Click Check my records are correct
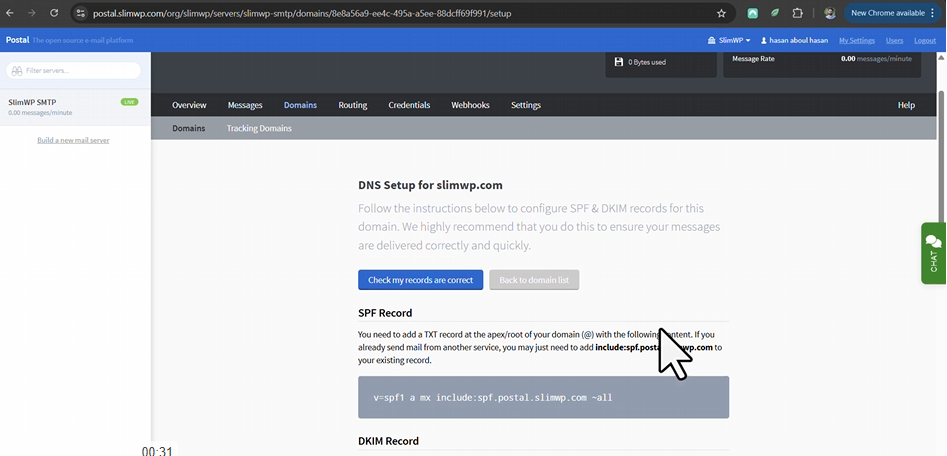The width and height of the screenshot is (947, 456). [x=420, y=280]
